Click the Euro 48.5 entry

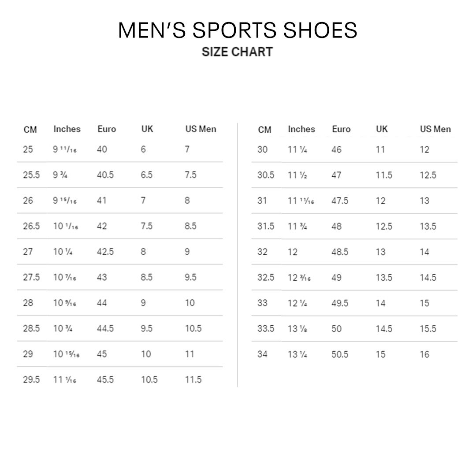click(x=340, y=252)
